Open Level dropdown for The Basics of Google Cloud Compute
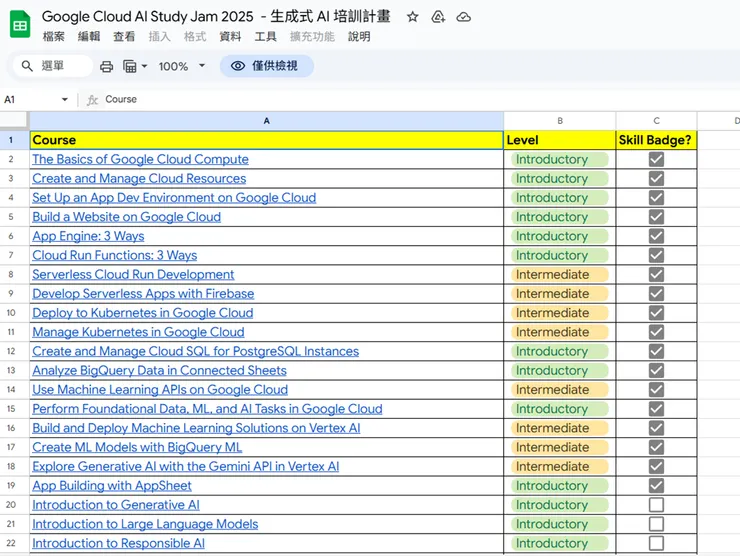 [x=559, y=160]
